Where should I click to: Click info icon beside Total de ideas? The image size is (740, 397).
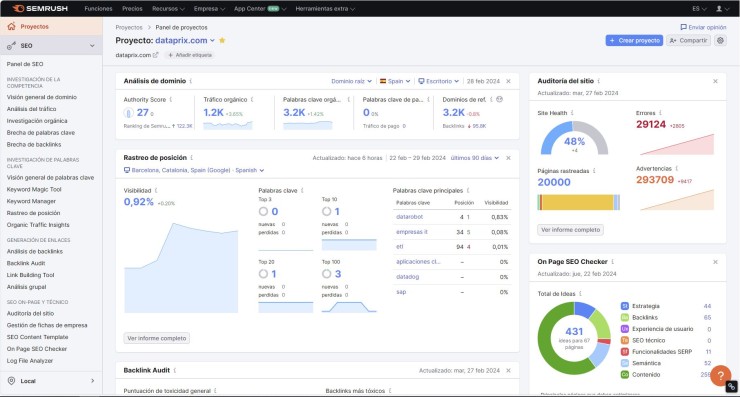point(580,294)
